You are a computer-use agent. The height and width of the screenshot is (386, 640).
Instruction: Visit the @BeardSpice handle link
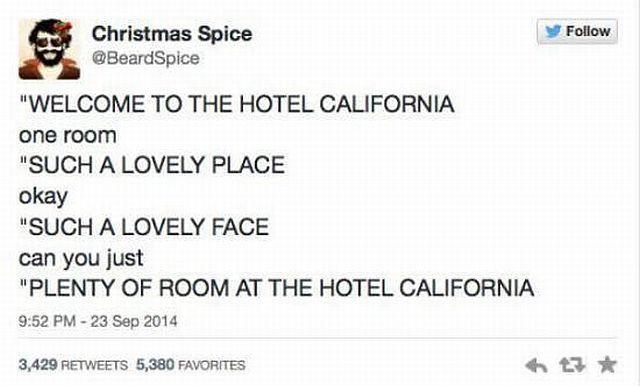(x=146, y=58)
